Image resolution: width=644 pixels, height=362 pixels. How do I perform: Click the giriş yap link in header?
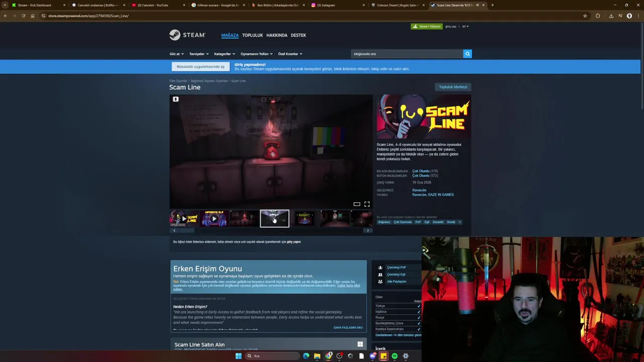pos(451,26)
